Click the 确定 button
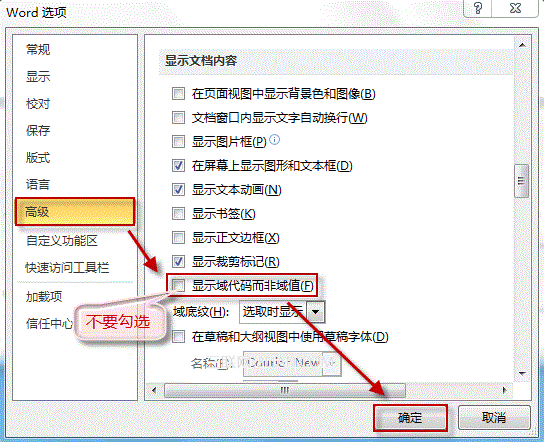Screen dimensions: 544x442 point(410,418)
